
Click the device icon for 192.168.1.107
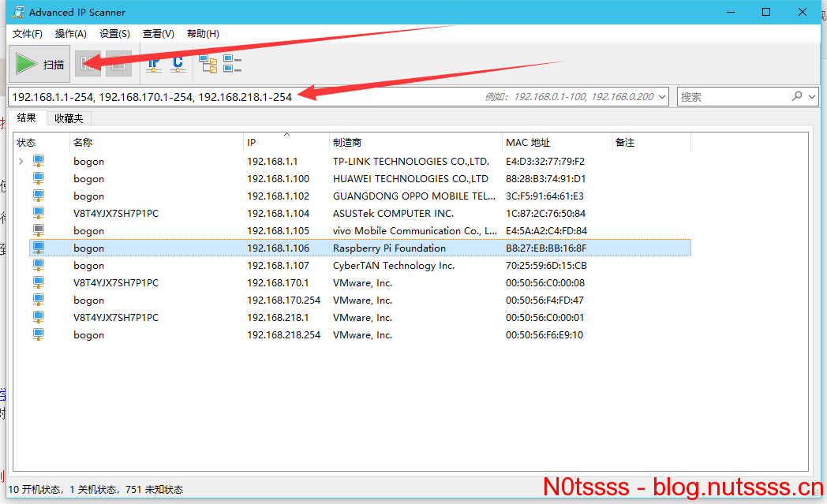pyautogui.click(x=39, y=265)
